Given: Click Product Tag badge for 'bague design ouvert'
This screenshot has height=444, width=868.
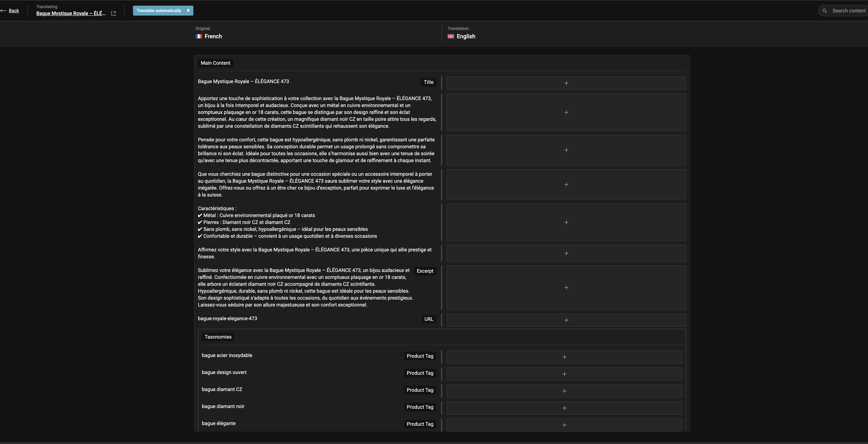Looking at the screenshot, I should coord(420,373).
